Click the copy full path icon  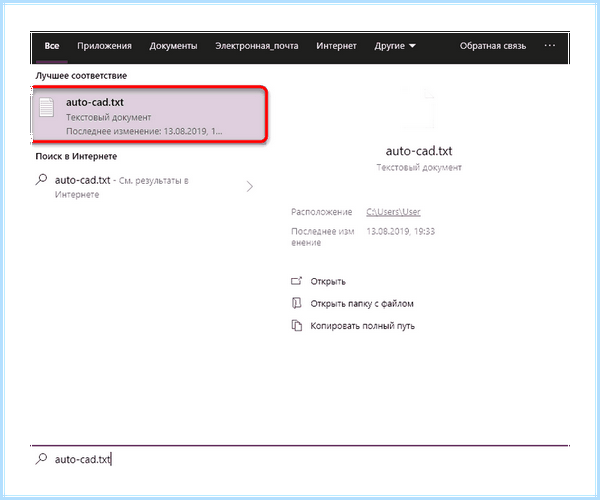pos(297,326)
